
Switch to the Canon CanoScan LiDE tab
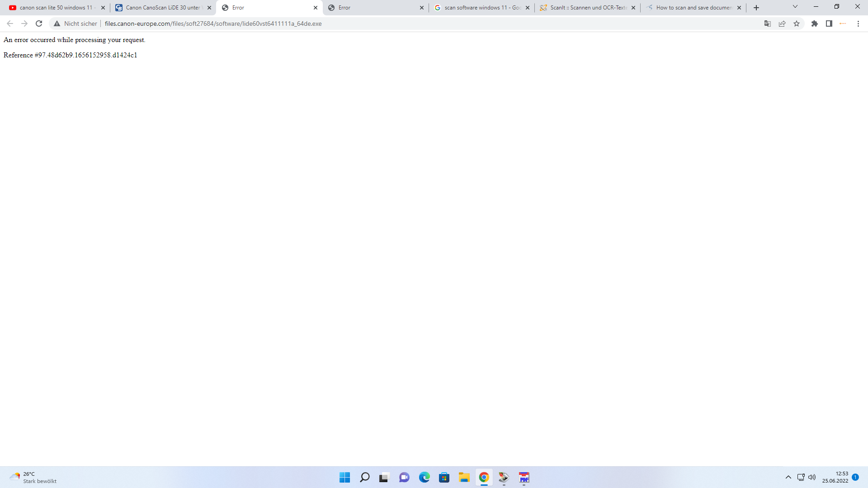click(x=160, y=7)
